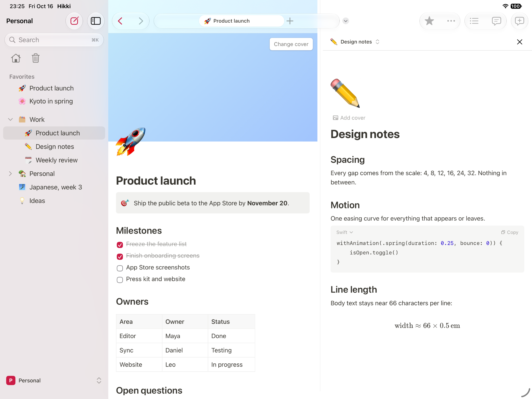
Task: Click the In progress status cell
Action: [x=231, y=364]
